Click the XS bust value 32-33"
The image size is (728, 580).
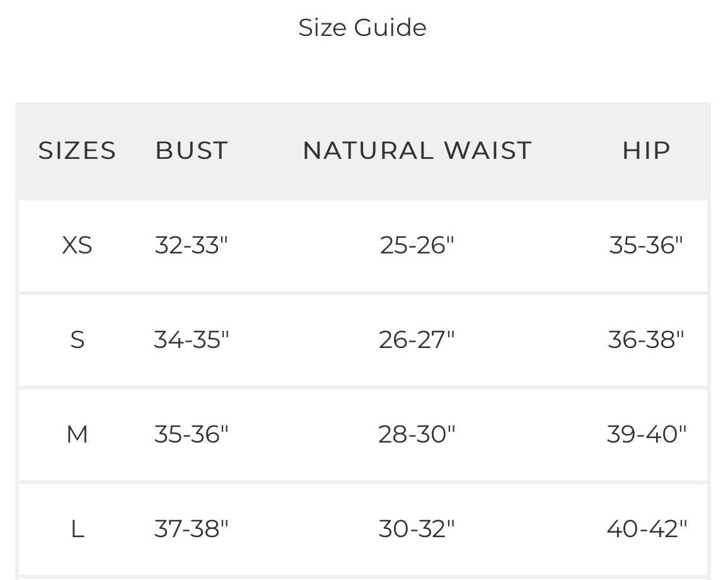click(x=191, y=245)
